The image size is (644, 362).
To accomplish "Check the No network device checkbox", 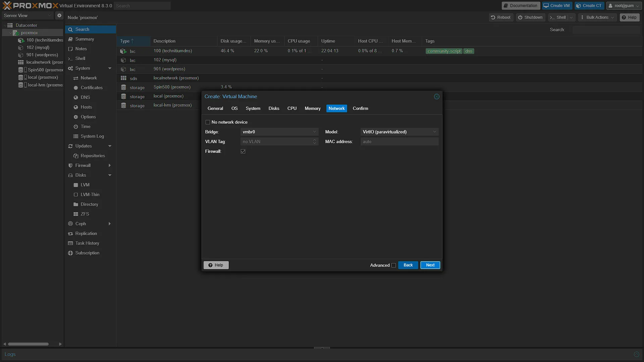I will pyautogui.click(x=208, y=122).
